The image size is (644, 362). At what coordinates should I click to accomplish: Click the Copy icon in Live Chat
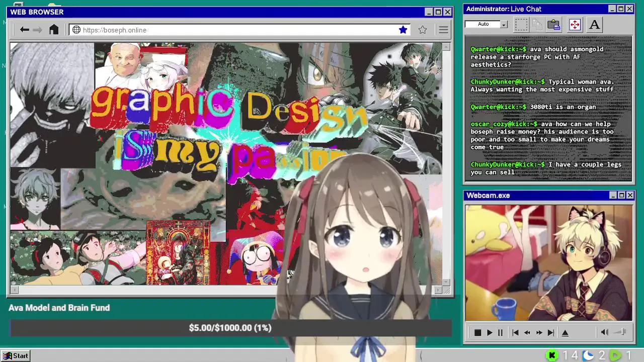click(x=537, y=25)
